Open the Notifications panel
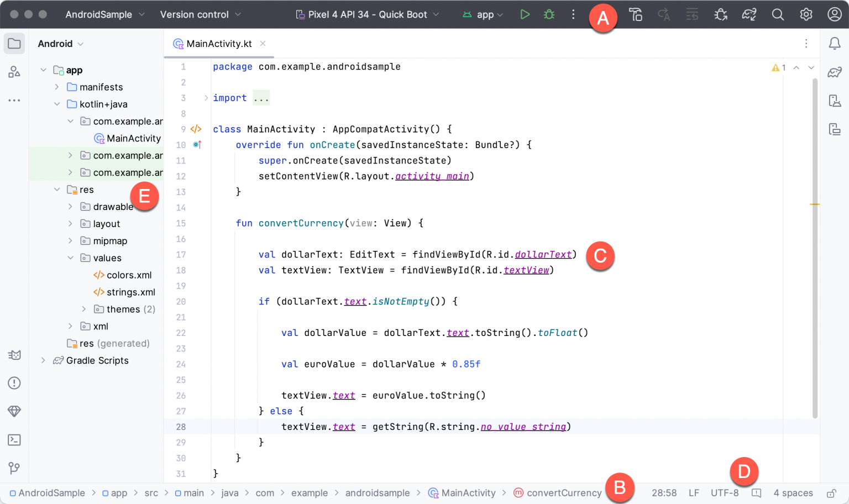The height and width of the screenshot is (504, 849). point(835,43)
